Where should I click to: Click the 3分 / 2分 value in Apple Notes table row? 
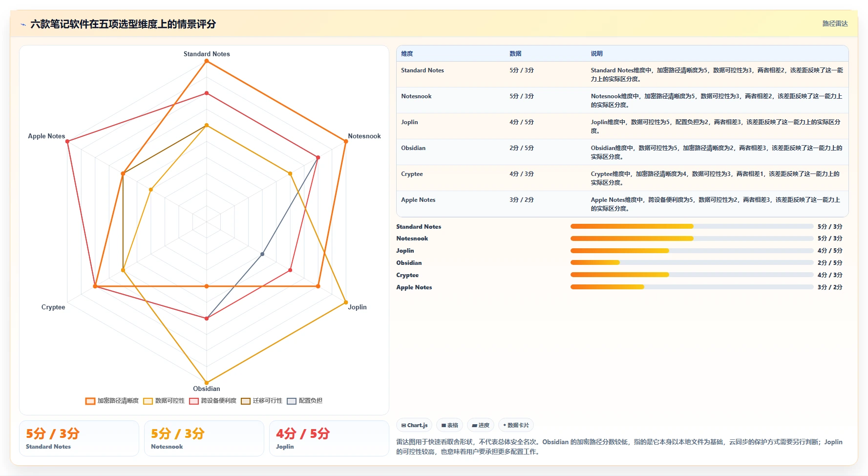pos(522,200)
